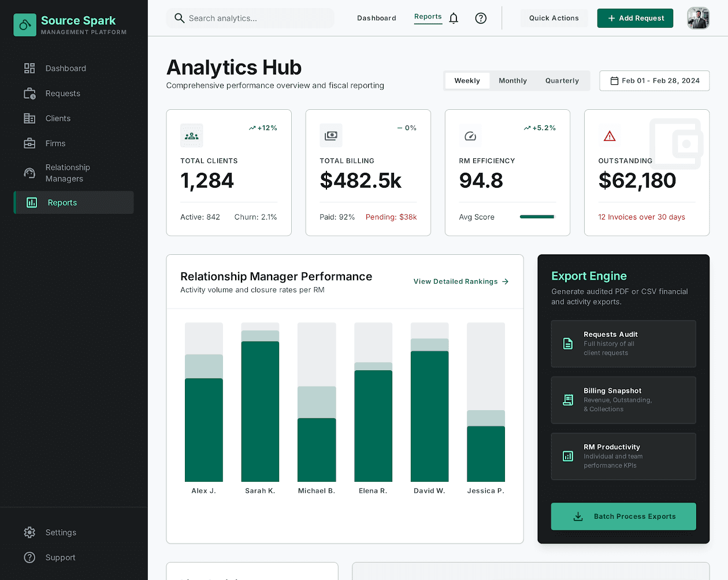The height and width of the screenshot is (580, 728).
Task: Open View Detailed Rankings link
Action: click(461, 281)
